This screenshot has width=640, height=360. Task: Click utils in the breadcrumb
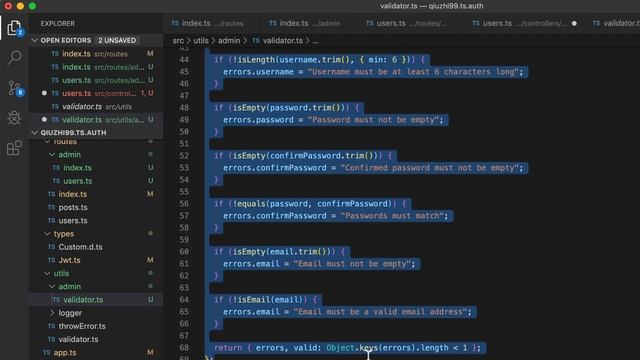201,40
